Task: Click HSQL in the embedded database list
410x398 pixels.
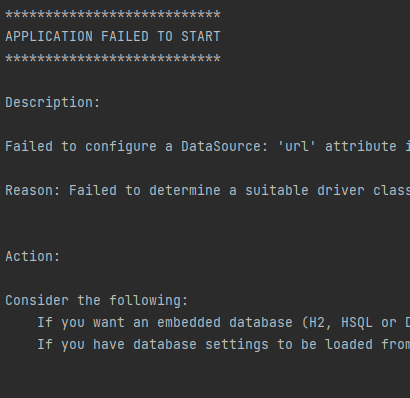Action: click(357, 323)
